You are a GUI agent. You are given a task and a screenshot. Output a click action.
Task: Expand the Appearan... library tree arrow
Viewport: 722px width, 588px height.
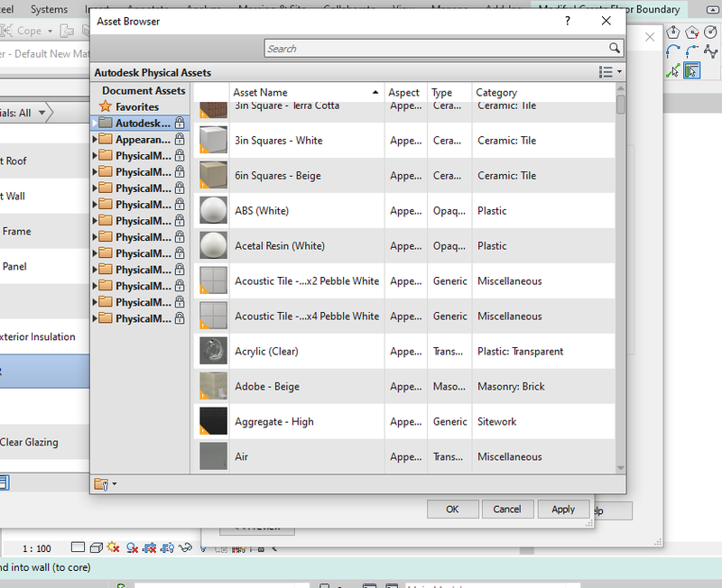point(95,139)
